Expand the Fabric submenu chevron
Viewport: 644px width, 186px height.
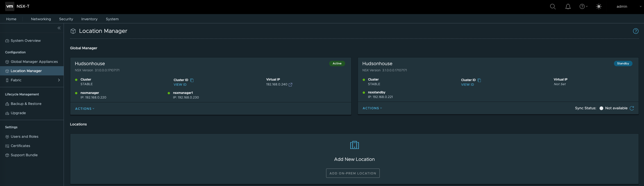point(59,80)
